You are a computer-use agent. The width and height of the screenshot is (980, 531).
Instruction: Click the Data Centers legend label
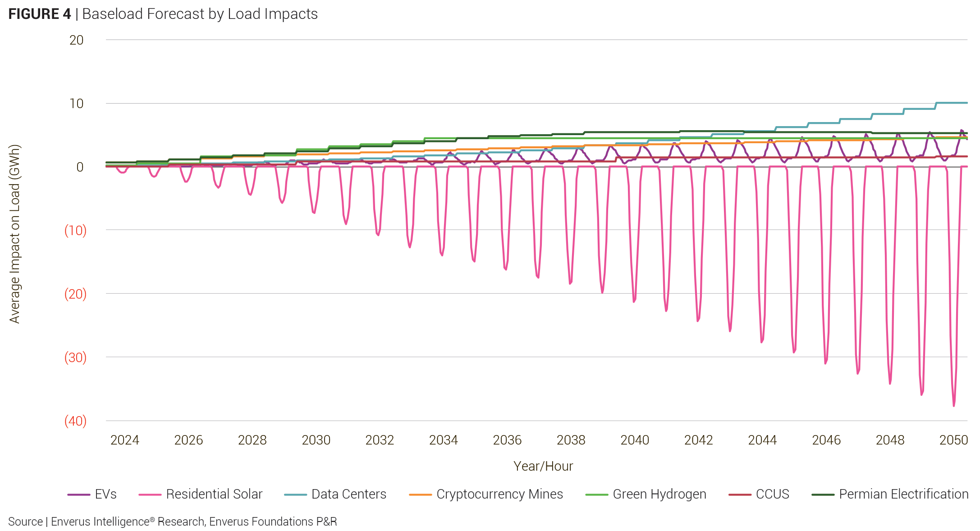(x=348, y=494)
